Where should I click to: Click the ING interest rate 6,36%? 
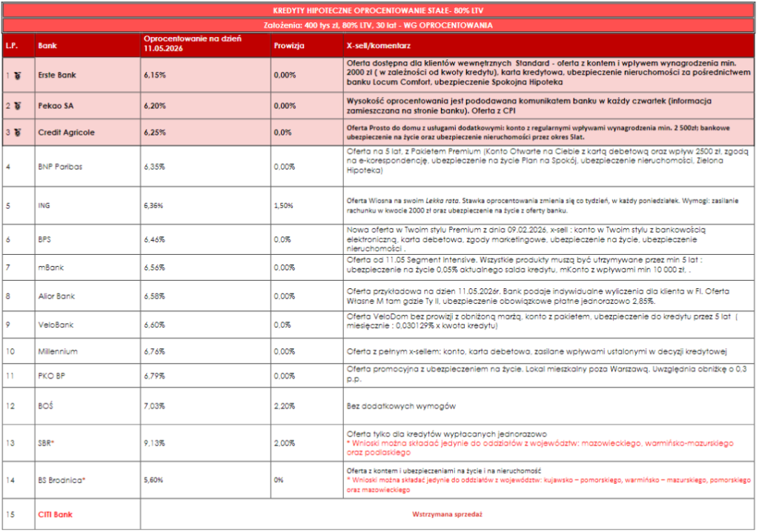tap(153, 206)
